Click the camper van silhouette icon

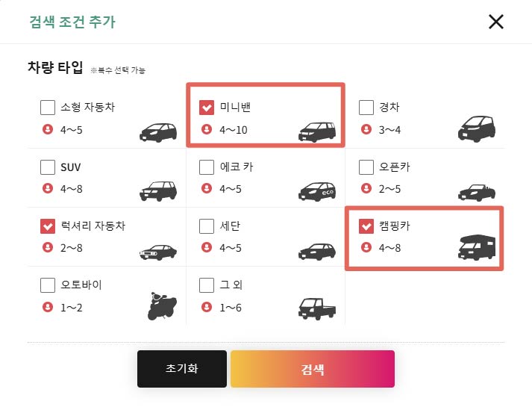point(477,247)
